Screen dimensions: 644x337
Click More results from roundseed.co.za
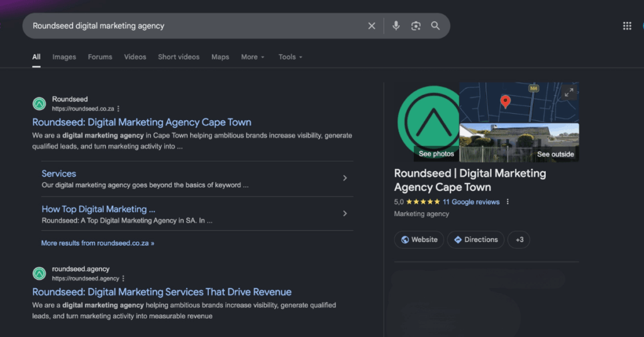[97, 243]
